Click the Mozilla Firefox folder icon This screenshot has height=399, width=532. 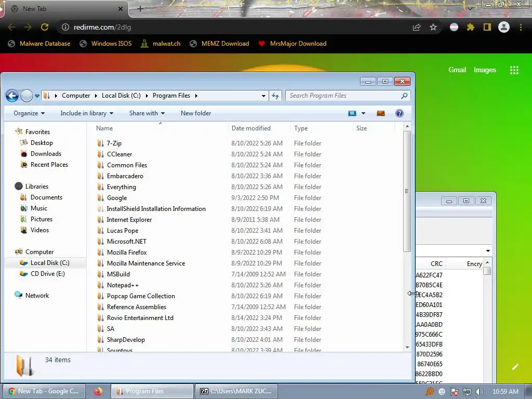tap(100, 252)
